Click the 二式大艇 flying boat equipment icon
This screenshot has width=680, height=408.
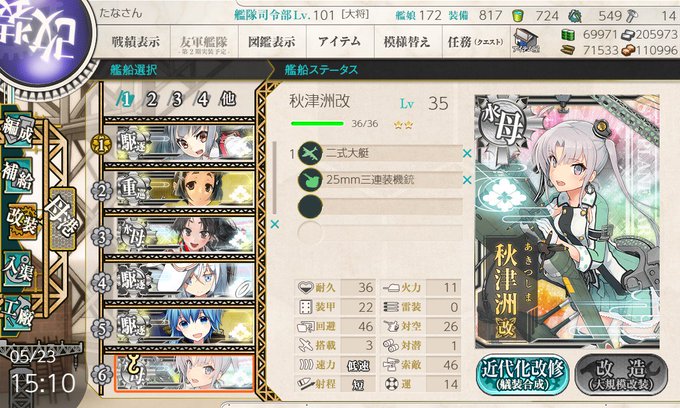[x=310, y=153]
